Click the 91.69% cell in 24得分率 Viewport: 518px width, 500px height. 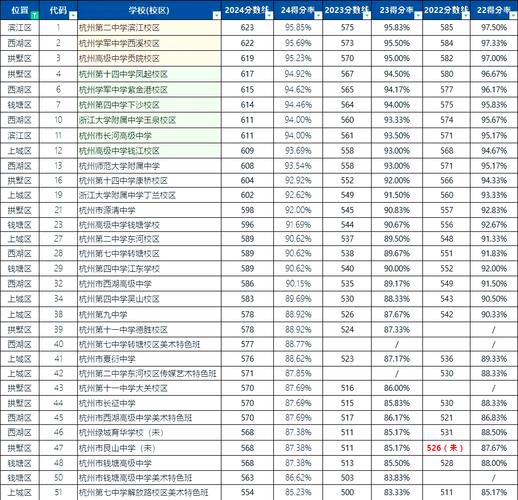tap(298, 225)
